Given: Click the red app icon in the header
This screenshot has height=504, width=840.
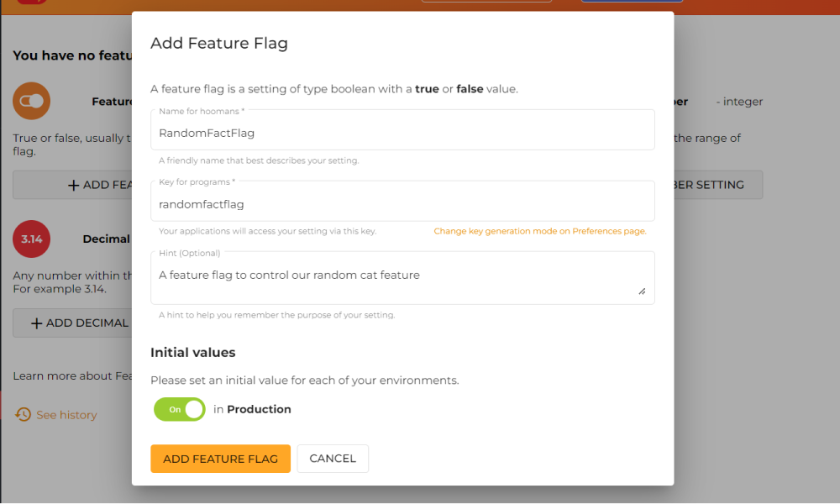Looking at the screenshot, I should [32, 3].
